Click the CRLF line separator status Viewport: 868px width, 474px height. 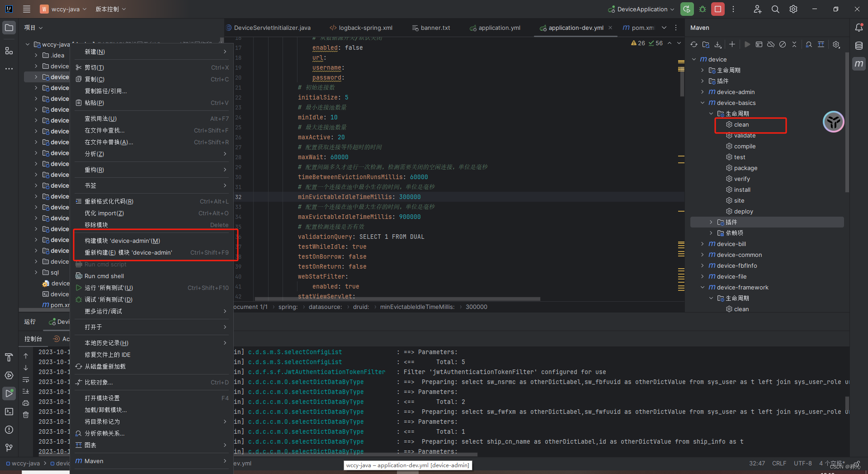pos(779,463)
